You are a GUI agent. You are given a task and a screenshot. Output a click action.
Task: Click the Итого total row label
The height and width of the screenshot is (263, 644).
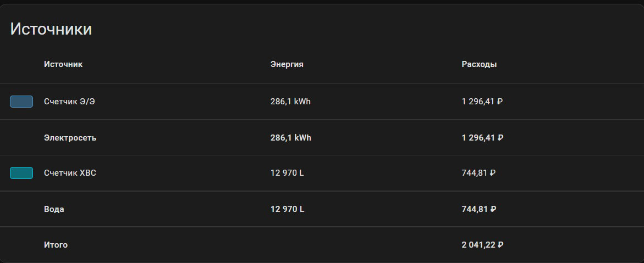[x=56, y=245]
